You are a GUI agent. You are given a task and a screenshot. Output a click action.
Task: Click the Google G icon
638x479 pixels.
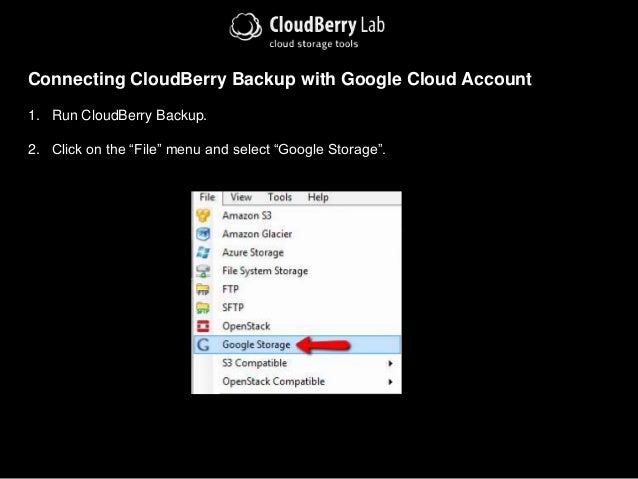(203, 345)
